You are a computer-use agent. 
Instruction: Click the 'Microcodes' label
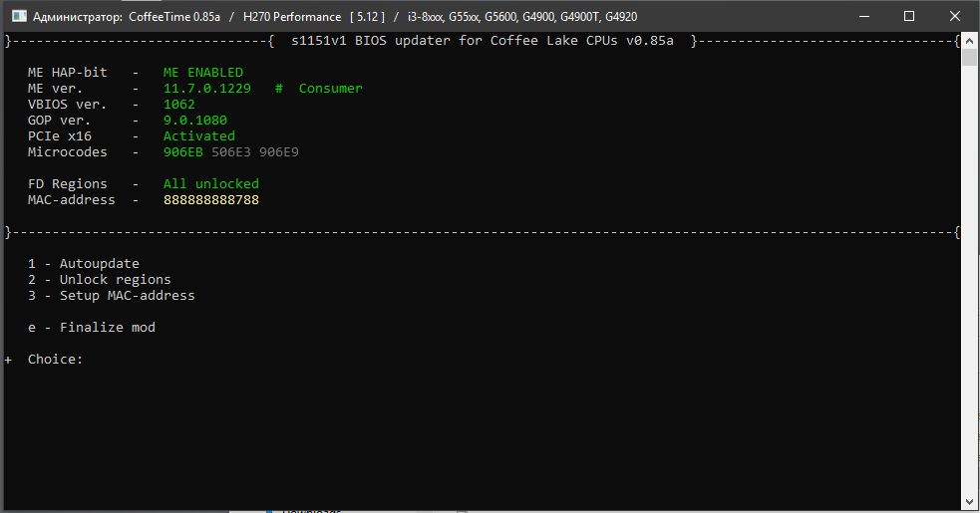point(68,151)
